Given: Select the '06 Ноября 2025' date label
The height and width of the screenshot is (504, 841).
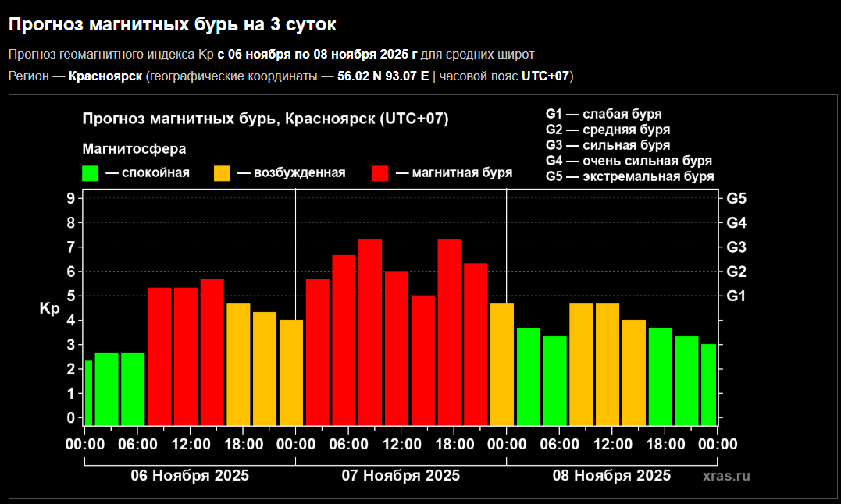Looking at the screenshot, I should [190, 476].
